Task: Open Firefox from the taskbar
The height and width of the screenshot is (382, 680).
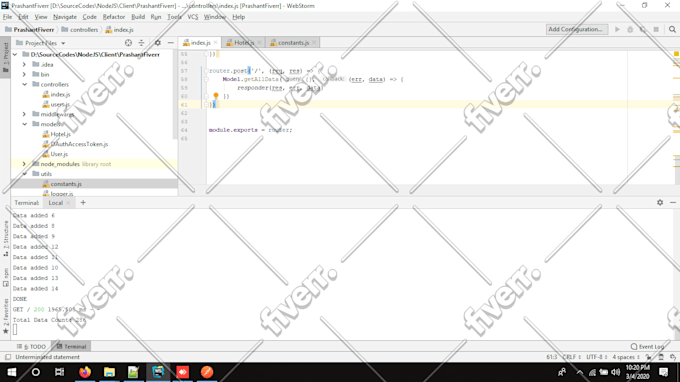Action: click(85, 372)
